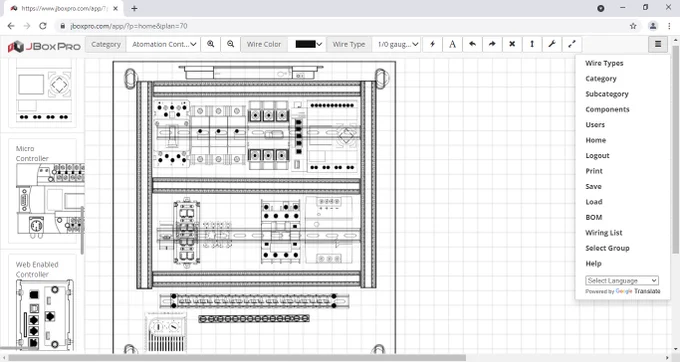Select the Micro Controller component thumbnail
680x362 pixels.
coord(49,200)
